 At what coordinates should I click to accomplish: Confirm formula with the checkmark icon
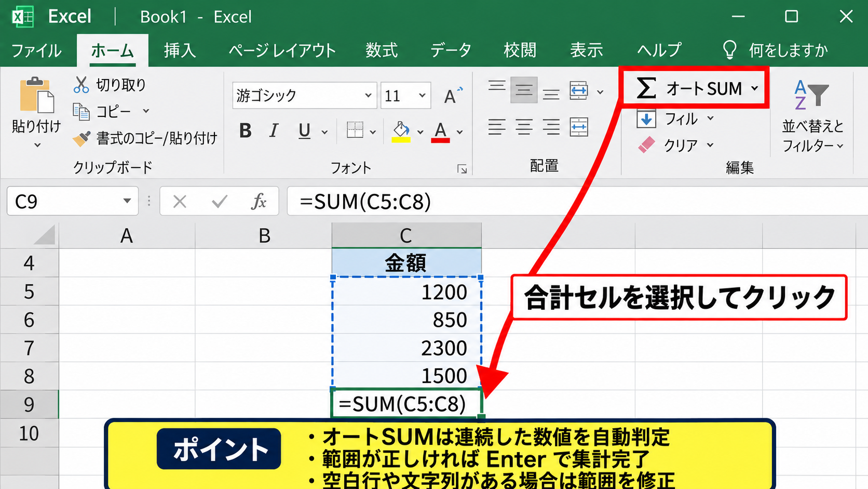coord(220,201)
